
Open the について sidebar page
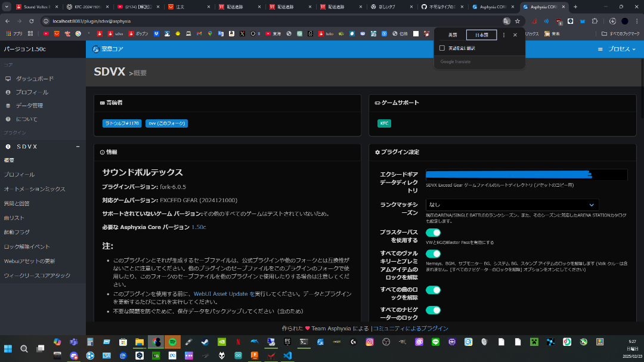pyautogui.click(x=26, y=119)
